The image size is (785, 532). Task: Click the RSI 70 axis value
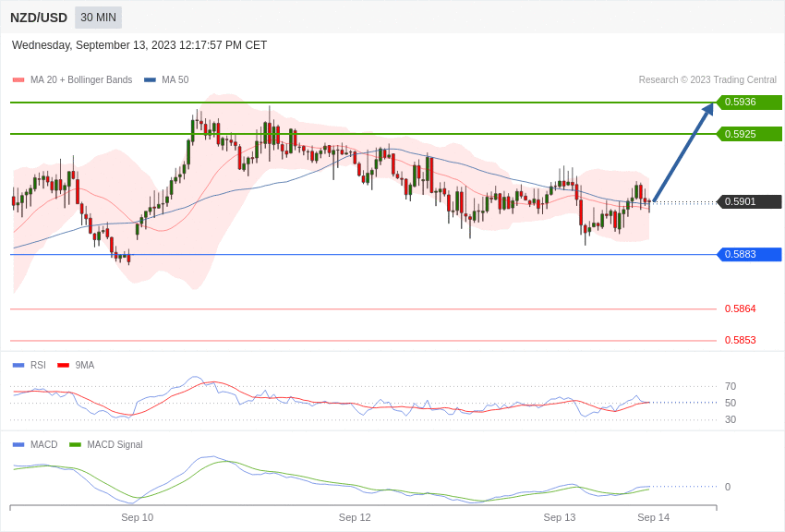point(731,386)
